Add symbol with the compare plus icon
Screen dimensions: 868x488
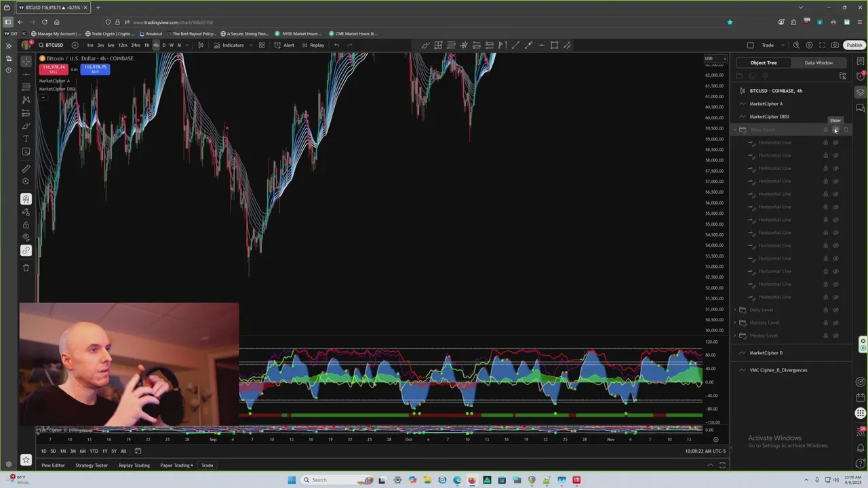point(75,45)
